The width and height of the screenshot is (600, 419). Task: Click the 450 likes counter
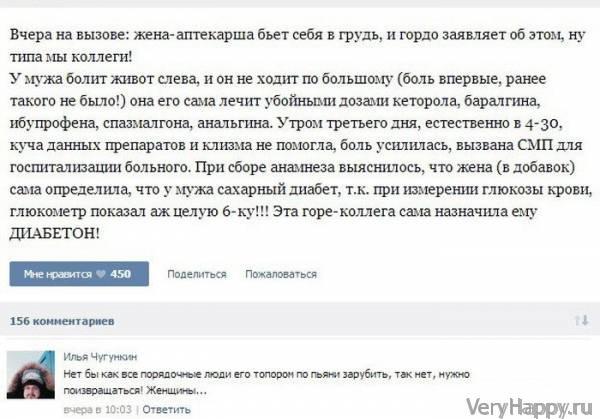pos(121,274)
